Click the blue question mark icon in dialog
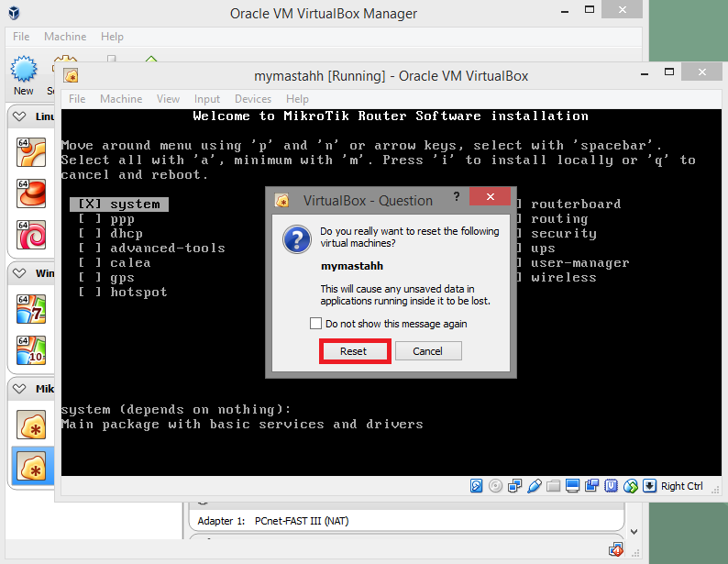 (297, 239)
